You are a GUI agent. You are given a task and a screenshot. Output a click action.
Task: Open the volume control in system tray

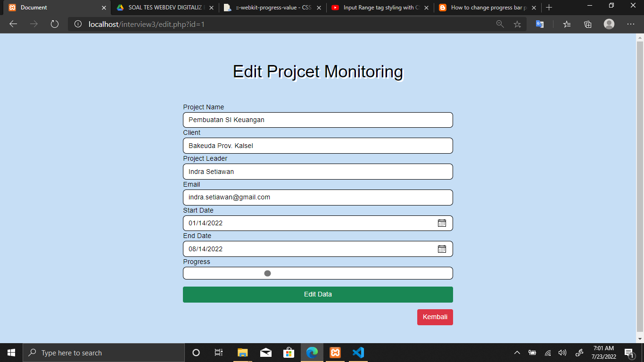pyautogui.click(x=562, y=353)
